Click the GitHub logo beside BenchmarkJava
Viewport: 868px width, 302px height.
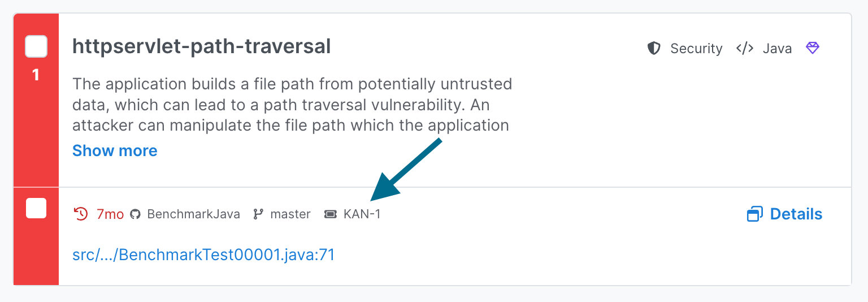point(135,214)
